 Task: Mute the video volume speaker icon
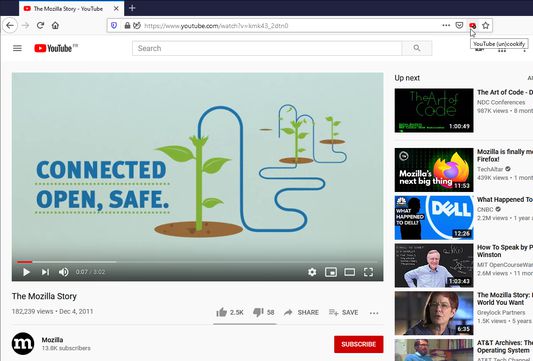click(64, 272)
